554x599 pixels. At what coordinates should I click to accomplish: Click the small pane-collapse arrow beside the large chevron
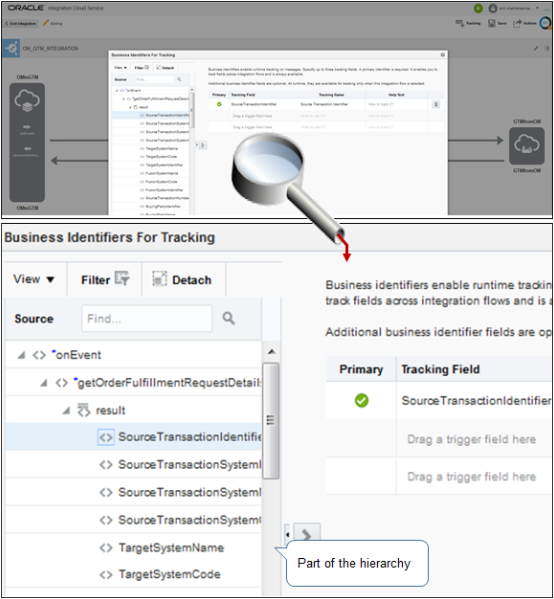coord(288,534)
